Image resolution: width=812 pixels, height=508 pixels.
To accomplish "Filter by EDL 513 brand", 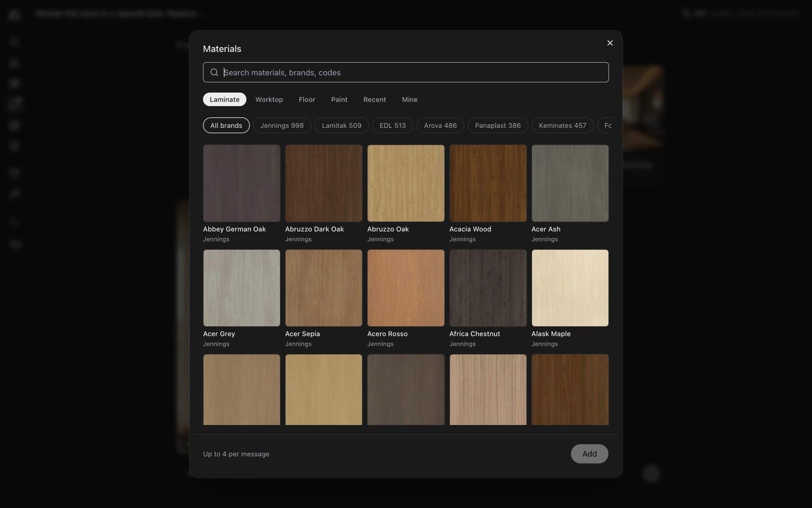I will pyautogui.click(x=393, y=125).
